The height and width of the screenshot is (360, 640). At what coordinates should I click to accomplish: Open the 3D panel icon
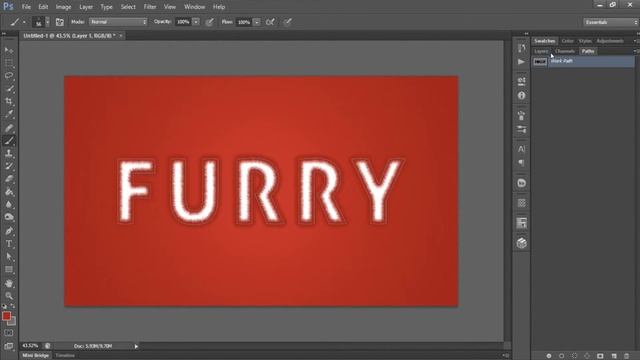click(x=521, y=243)
